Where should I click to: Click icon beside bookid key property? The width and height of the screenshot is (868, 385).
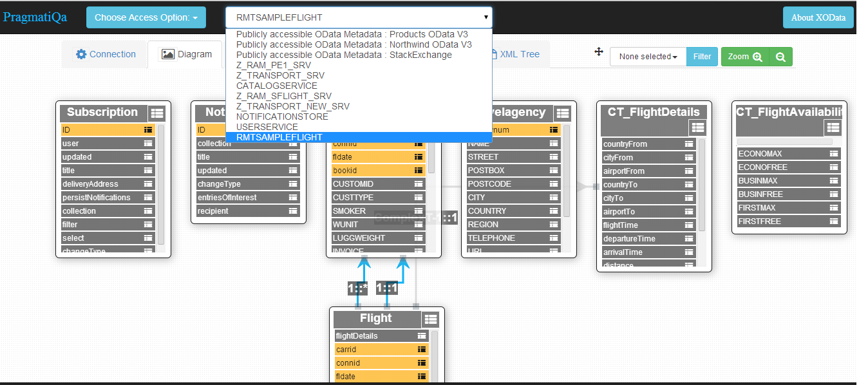tap(419, 171)
